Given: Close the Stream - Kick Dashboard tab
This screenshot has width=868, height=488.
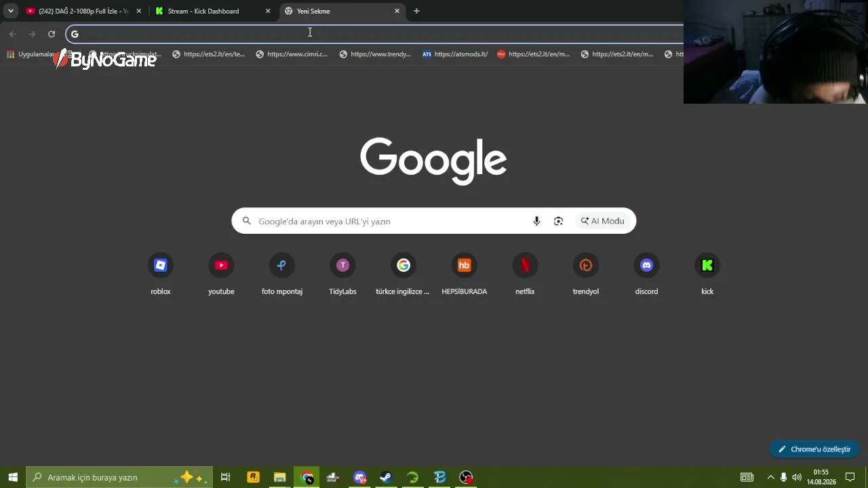Looking at the screenshot, I should (268, 11).
